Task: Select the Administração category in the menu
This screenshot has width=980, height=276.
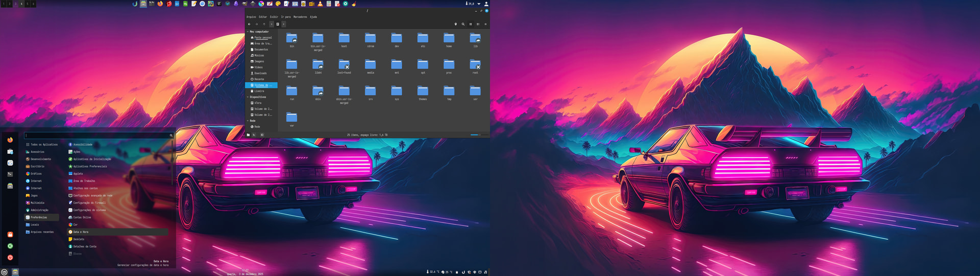Action: 39,210
